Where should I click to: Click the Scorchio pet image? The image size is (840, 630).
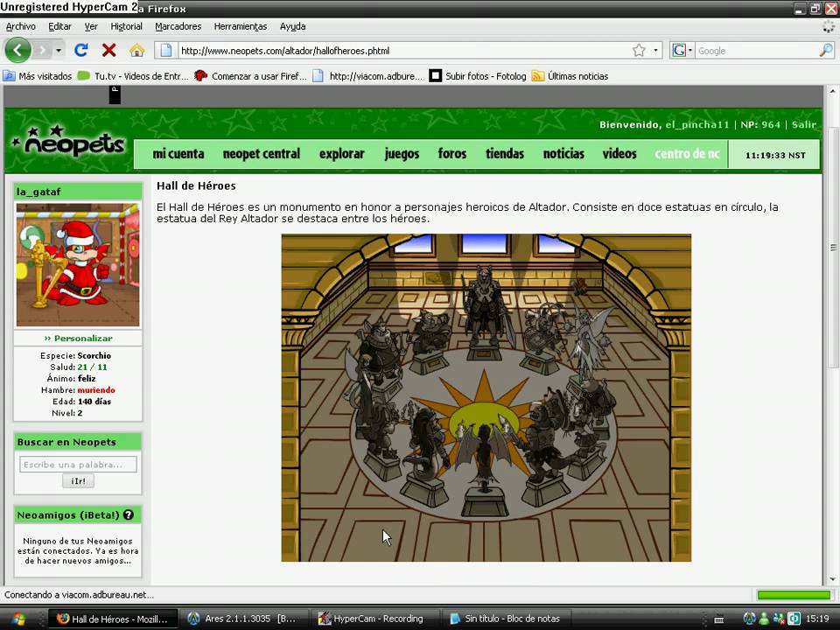[x=78, y=264]
